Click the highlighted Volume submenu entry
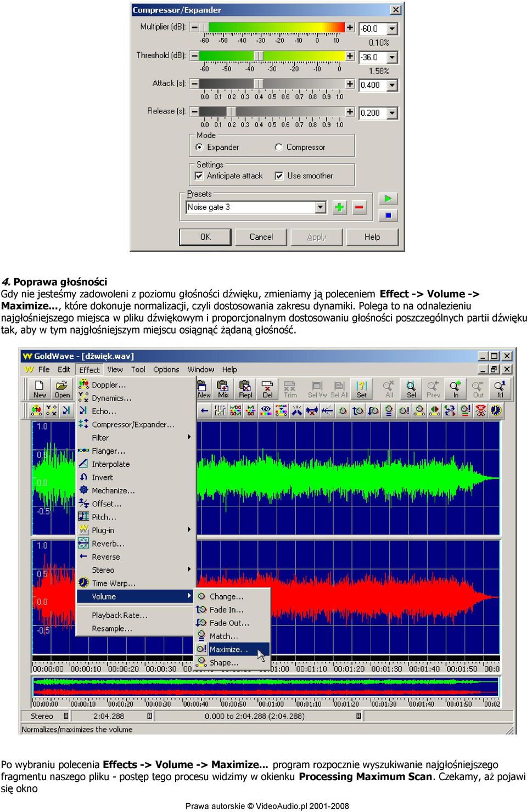527x812 pixels. click(x=136, y=596)
